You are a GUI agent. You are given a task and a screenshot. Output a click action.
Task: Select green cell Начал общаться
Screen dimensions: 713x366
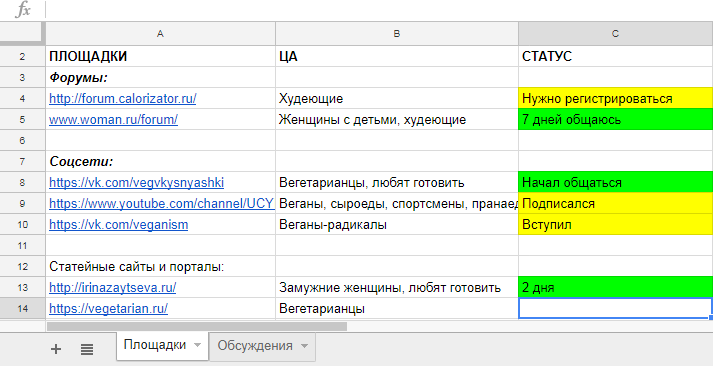click(x=615, y=183)
